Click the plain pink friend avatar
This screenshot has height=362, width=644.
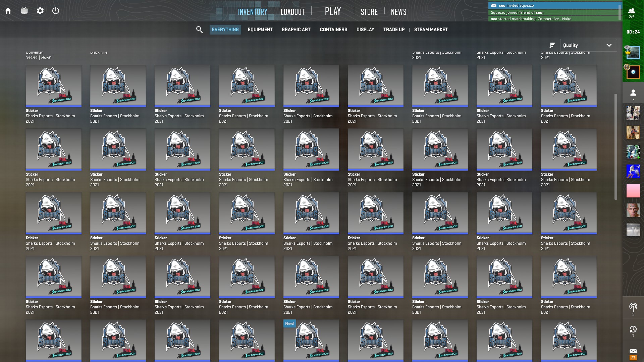point(633,191)
